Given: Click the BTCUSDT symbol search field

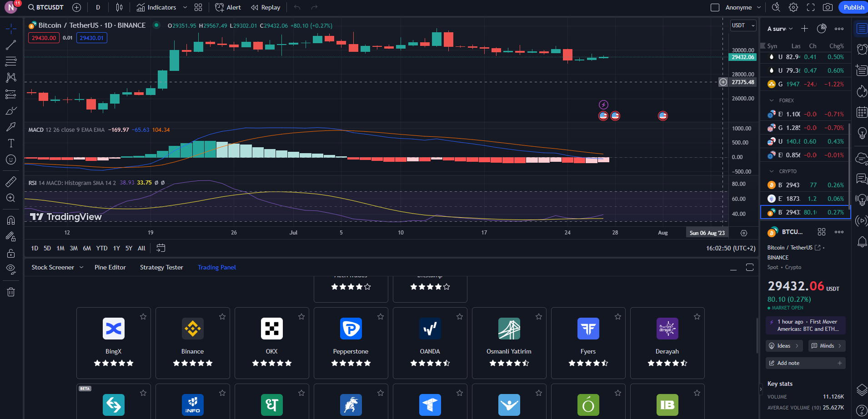Looking at the screenshot, I should pos(45,7).
